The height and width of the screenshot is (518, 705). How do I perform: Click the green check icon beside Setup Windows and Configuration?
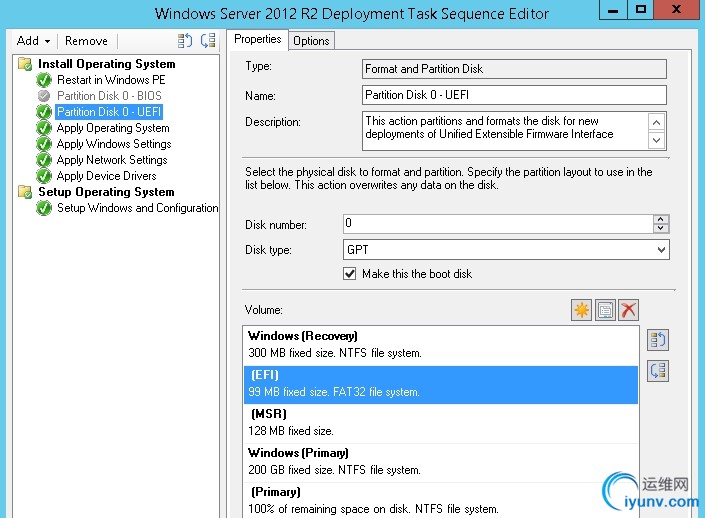point(44,208)
